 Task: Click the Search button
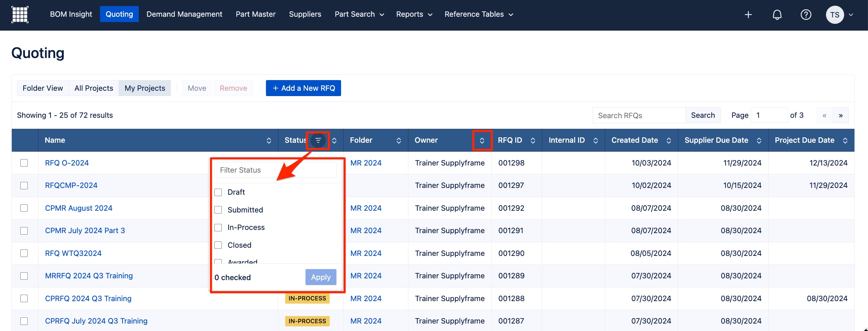(x=703, y=115)
